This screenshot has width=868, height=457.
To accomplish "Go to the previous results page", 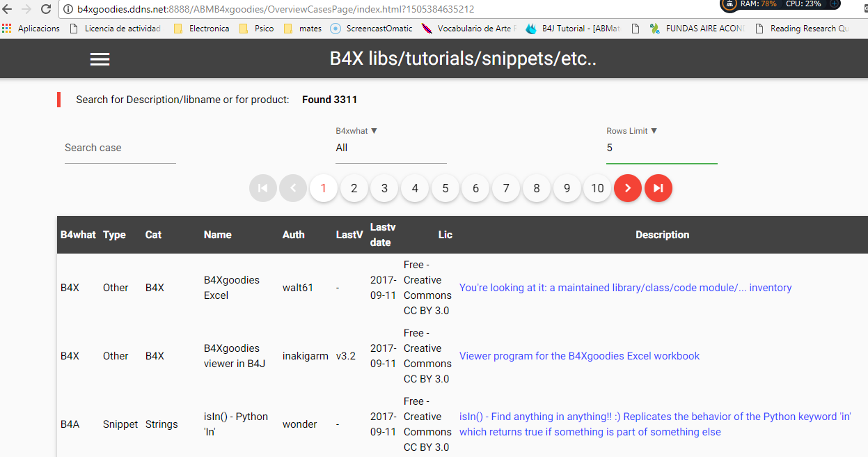I will pyautogui.click(x=293, y=188).
